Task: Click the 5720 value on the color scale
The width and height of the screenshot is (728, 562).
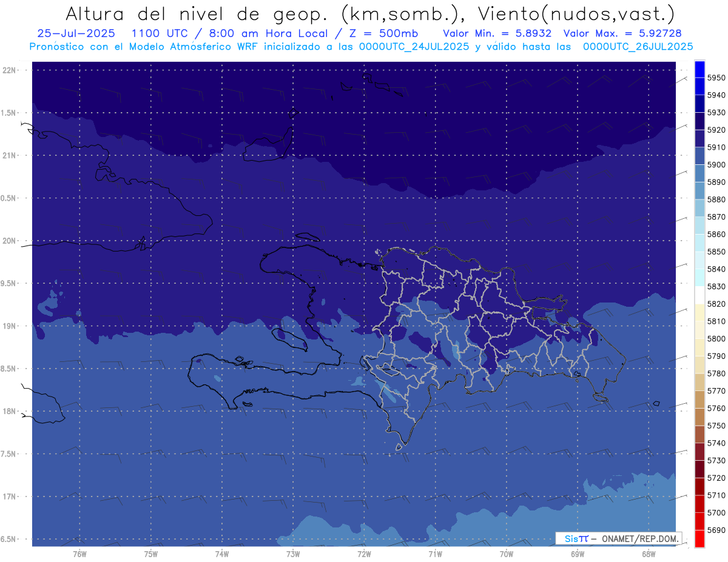Action: click(x=716, y=478)
